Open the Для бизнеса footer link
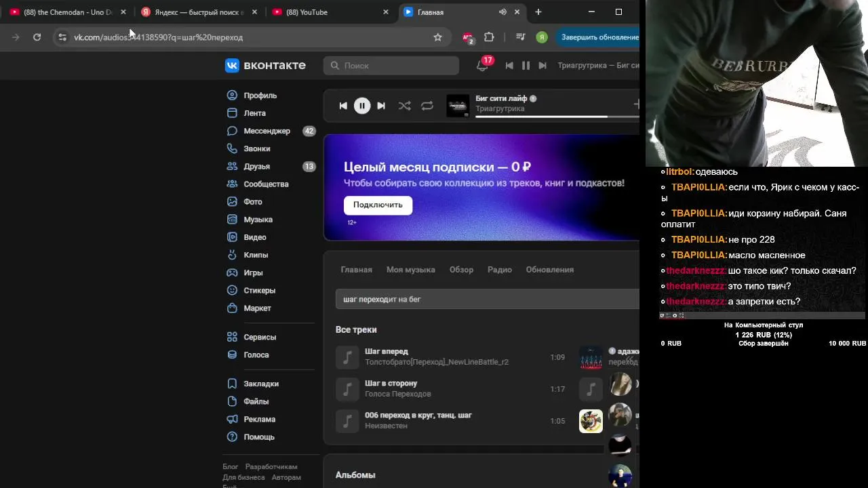The width and height of the screenshot is (868, 488). (243, 477)
